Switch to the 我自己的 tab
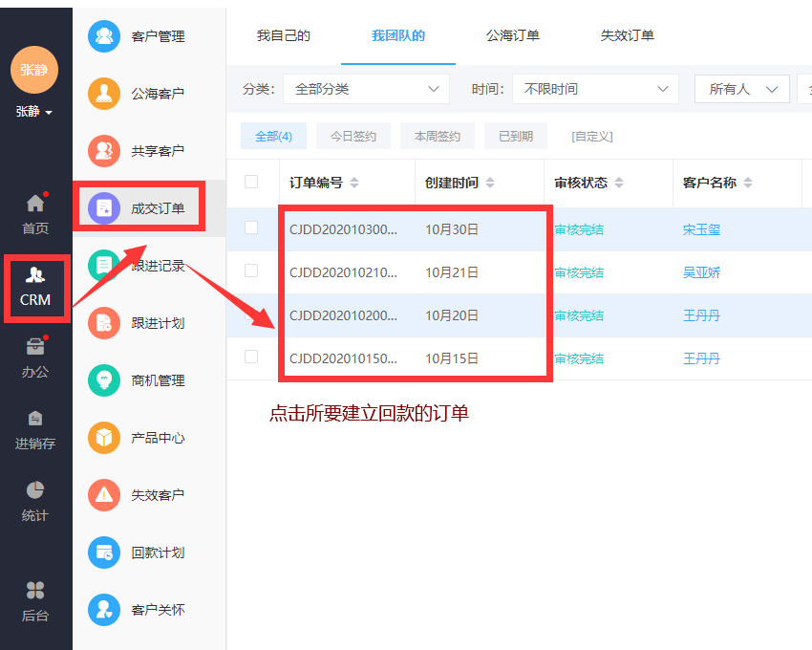Image resolution: width=812 pixels, height=650 pixels. coord(284,35)
